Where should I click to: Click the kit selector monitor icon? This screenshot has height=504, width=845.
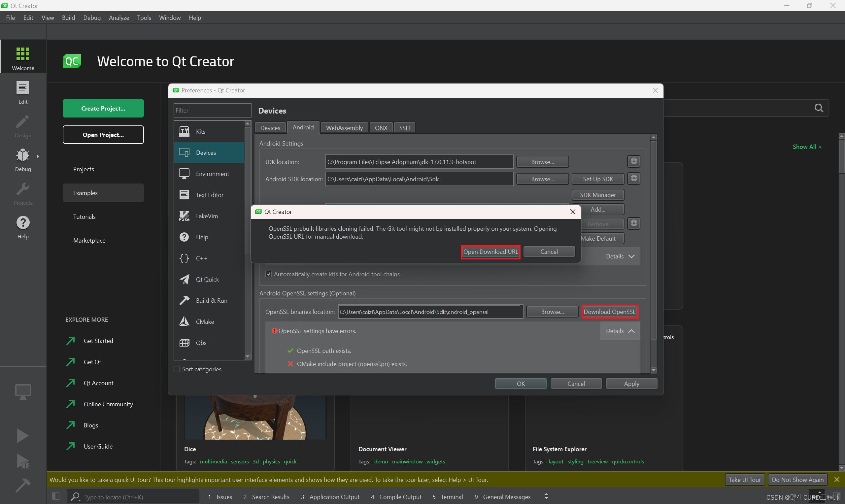(23, 391)
